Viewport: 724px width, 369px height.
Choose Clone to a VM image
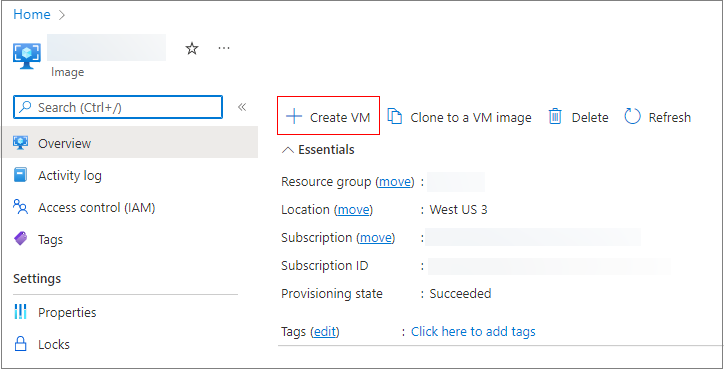(x=471, y=117)
